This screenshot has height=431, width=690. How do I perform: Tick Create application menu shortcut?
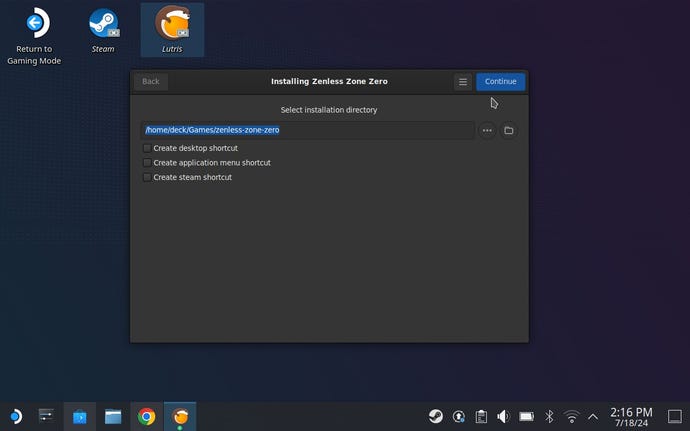[147, 162]
